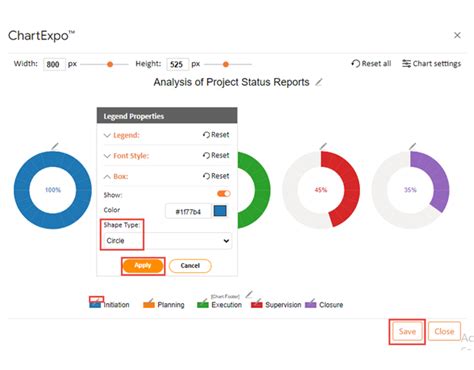Viewport: 474px width, 370px height.
Task: Apply the legend property changes
Action: coord(143,266)
